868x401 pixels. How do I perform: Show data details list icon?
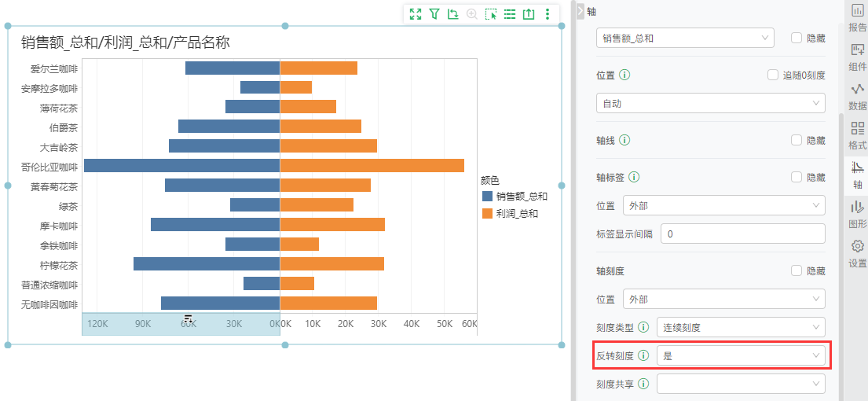510,14
